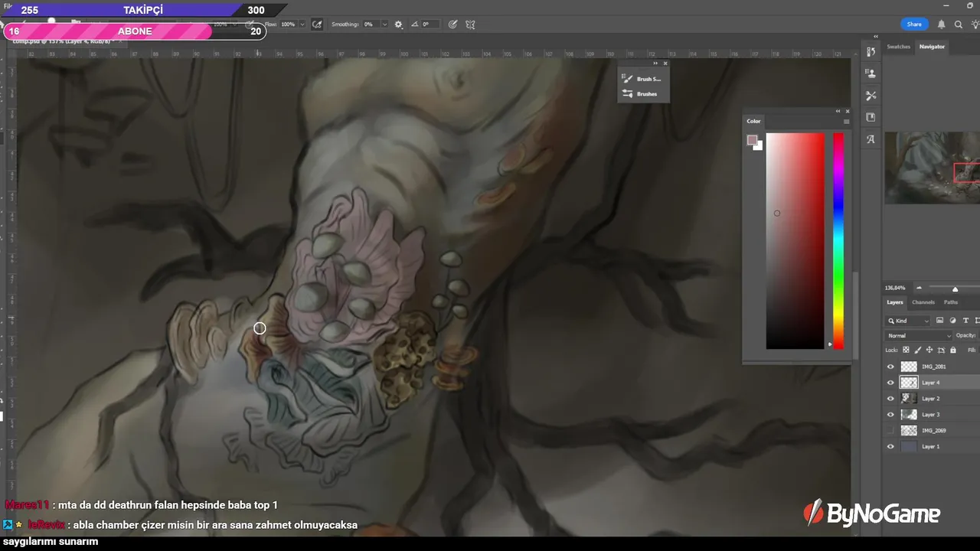The image size is (980, 551).
Task: Open the Glyphs panel icon
Action: (x=871, y=139)
